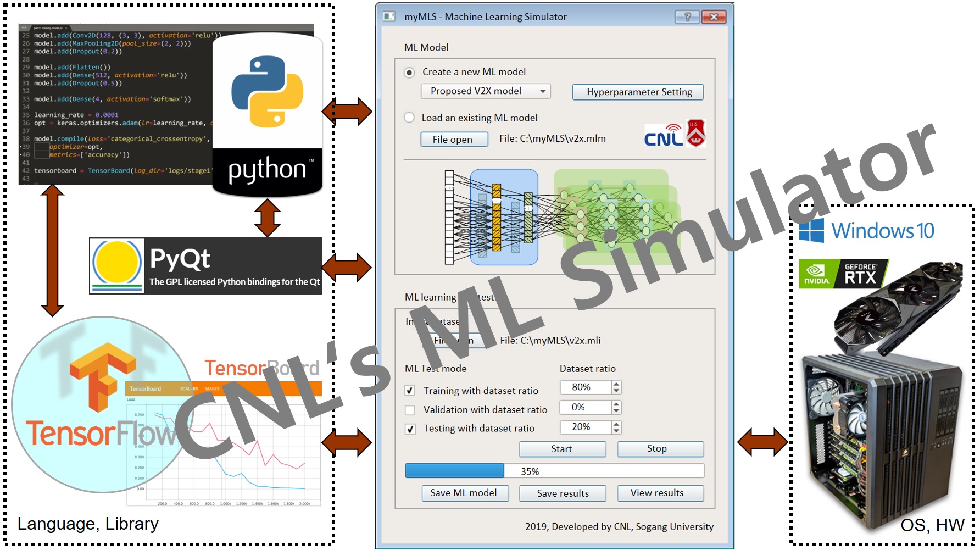Click the NVIDIA GeForce RTX badge
The image size is (980, 550).
pyautogui.click(x=843, y=274)
